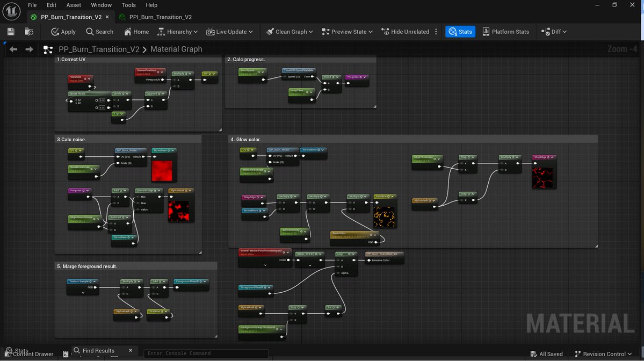Open the Clean Graph dropdown
The height and width of the screenshot is (361, 644).
click(x=290, y=32)
